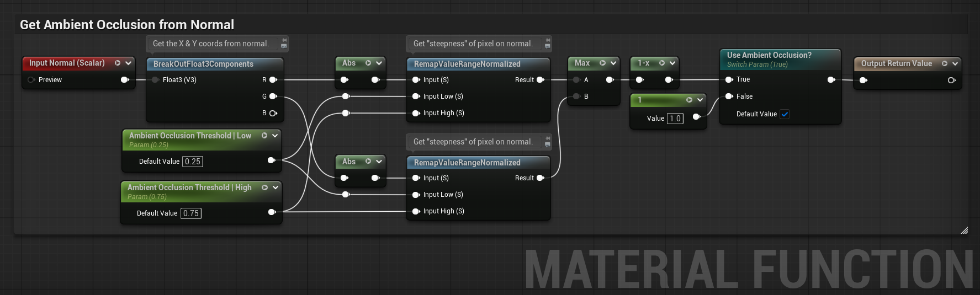Select the Use Ambient Occlusion? node title
980x295 pixels.
(x=769, y=55)
